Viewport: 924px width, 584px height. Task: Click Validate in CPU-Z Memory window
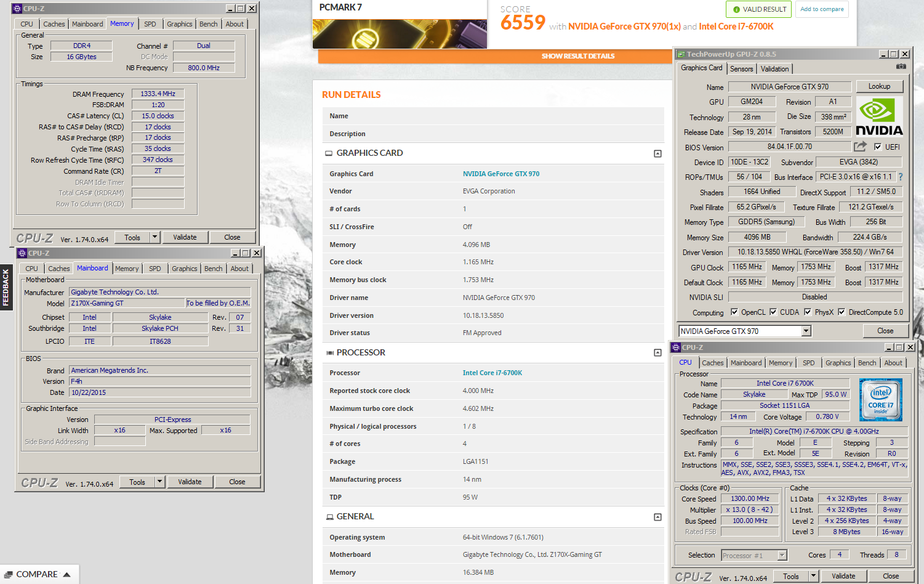[185, 237]
